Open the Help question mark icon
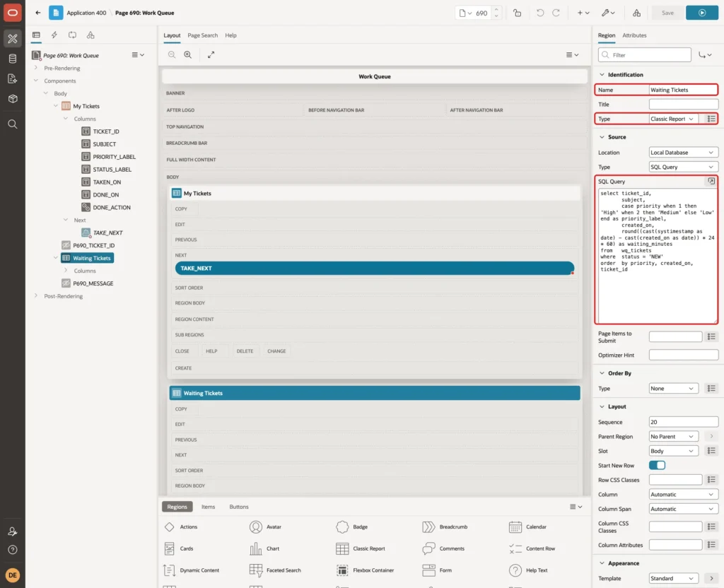This screenshot has width=724, height=588. (13, 550)
